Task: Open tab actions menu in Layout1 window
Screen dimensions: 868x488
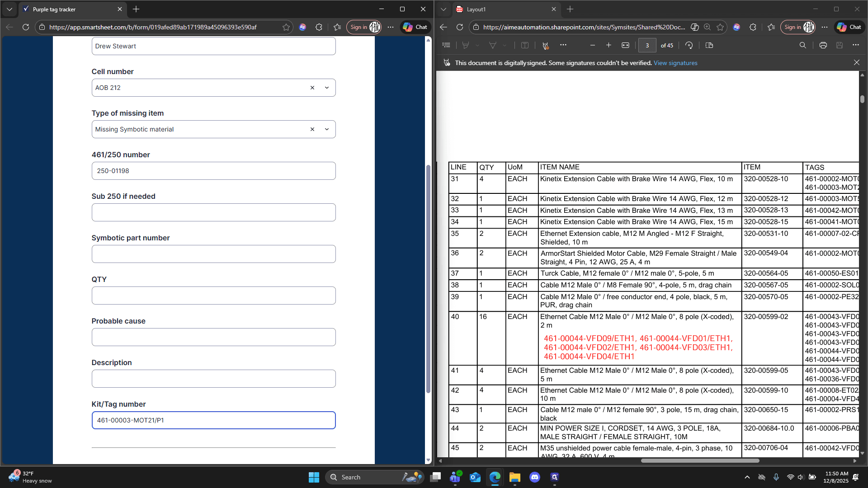Action: tap(443, 9)
